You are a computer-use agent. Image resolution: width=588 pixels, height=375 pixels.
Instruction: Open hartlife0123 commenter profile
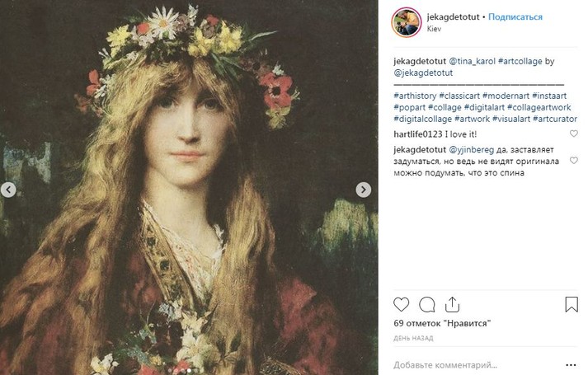click(418, 134)
